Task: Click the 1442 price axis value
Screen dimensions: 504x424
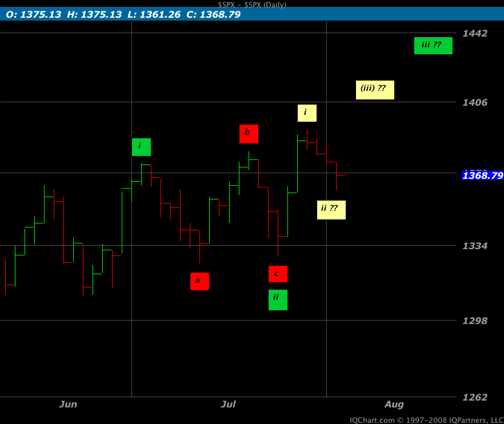Action: click(x=475, y=33)
